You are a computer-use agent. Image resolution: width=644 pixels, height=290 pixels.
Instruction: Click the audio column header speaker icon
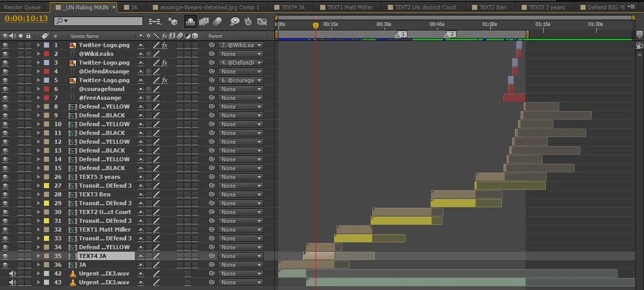[x=13, y=36]
